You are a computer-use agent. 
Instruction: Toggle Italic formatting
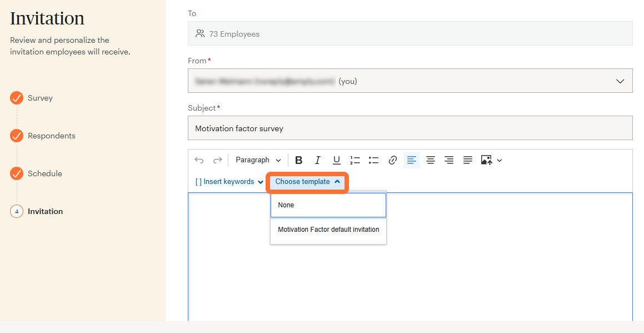317,160
